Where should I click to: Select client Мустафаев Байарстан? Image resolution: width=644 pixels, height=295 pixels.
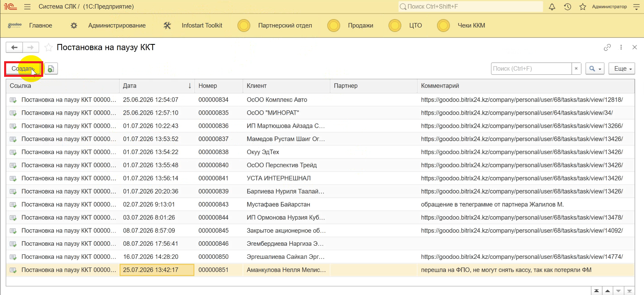pos(278,204)
